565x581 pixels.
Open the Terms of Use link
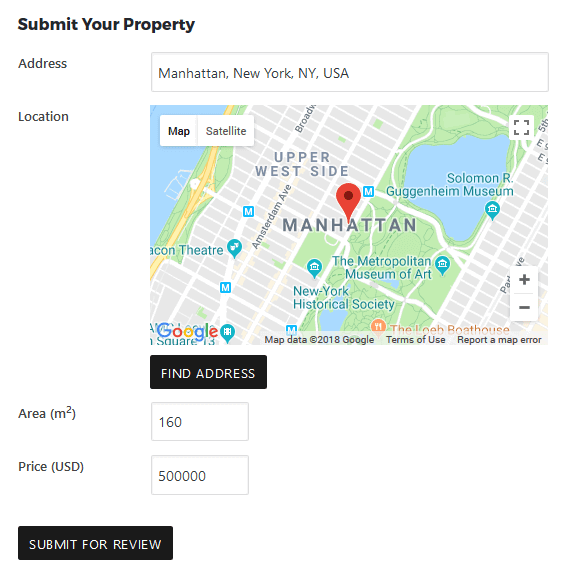(415, 340)
